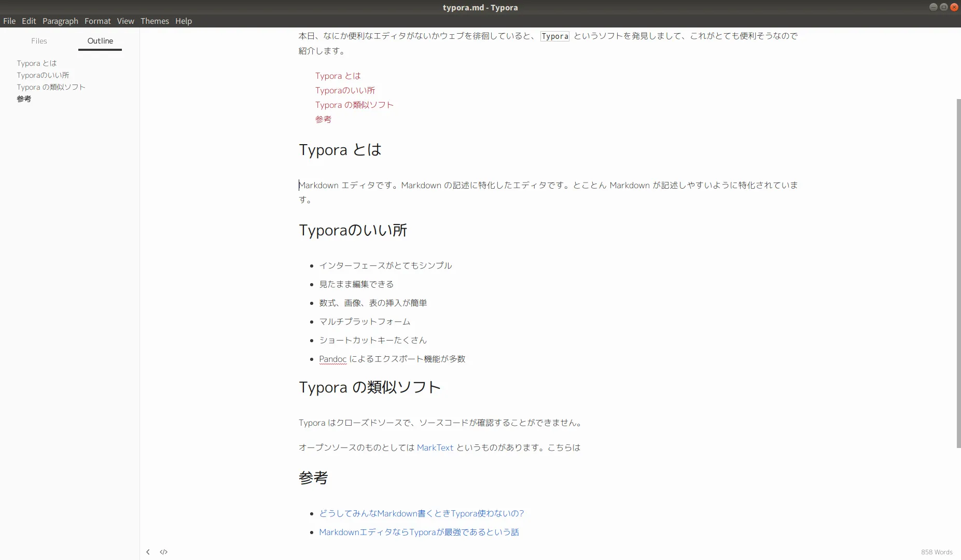
Task: Click list item 'マルチプラットフォーム'
Action: [365, 321]
